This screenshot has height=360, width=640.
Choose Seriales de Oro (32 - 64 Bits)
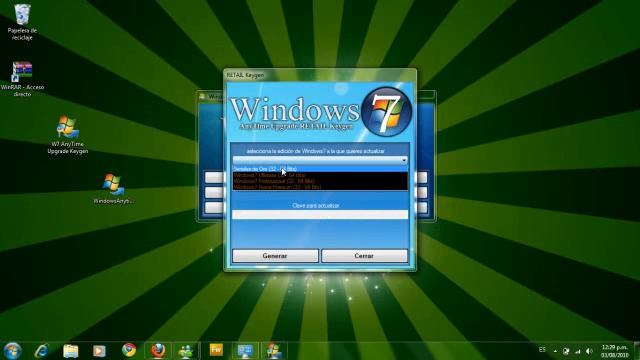320,169
